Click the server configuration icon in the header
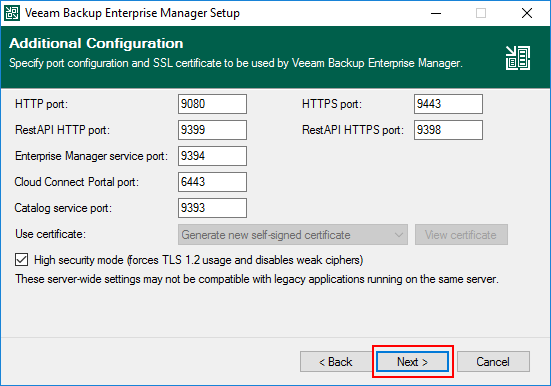 click(x=518, y=58)
